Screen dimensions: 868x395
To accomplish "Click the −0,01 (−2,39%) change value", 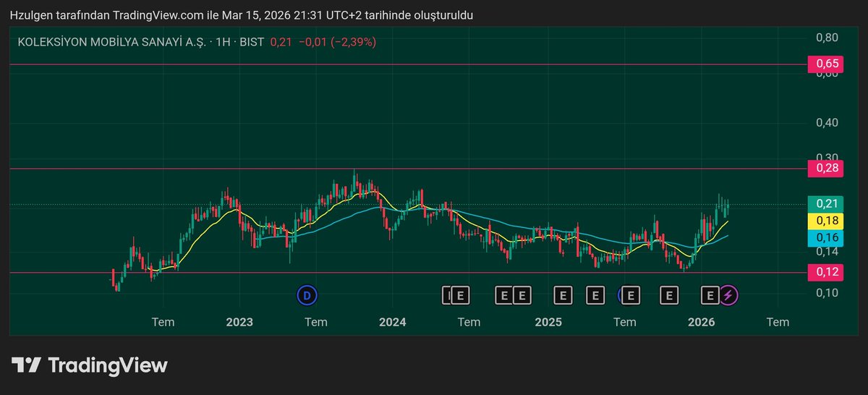I will click(337, 42).
